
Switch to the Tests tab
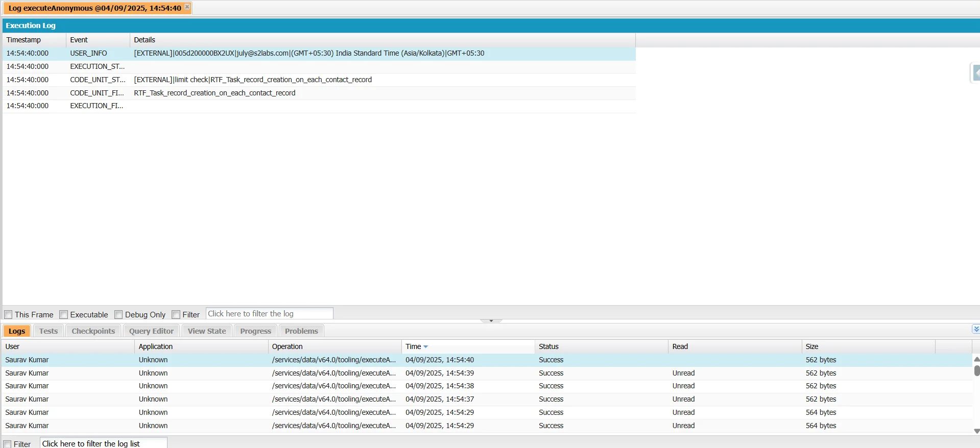(x=49, y=331)
